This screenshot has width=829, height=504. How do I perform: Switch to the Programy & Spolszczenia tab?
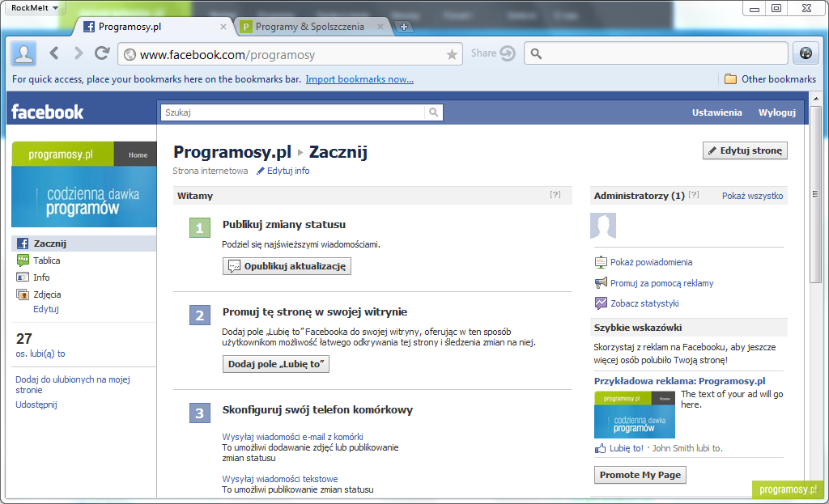click(312, 27)
